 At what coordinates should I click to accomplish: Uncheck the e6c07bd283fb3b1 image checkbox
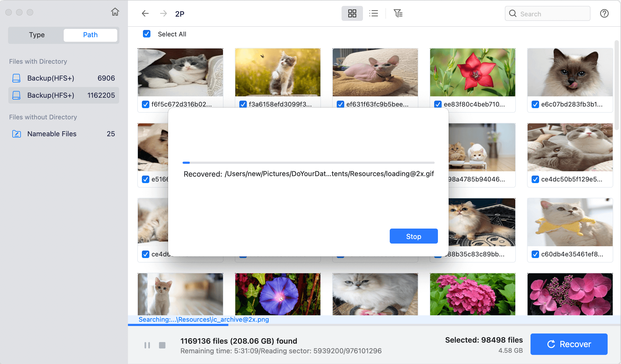tap(535, 104)
